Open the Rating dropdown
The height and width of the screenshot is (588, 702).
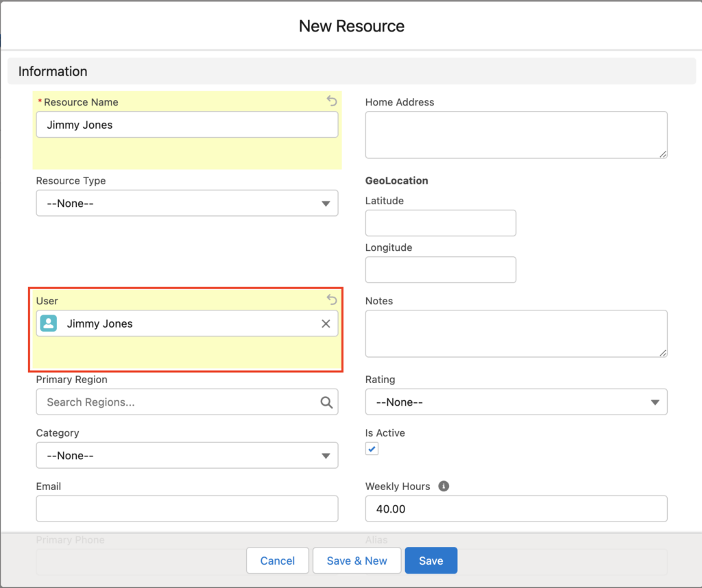coord(516,402)
